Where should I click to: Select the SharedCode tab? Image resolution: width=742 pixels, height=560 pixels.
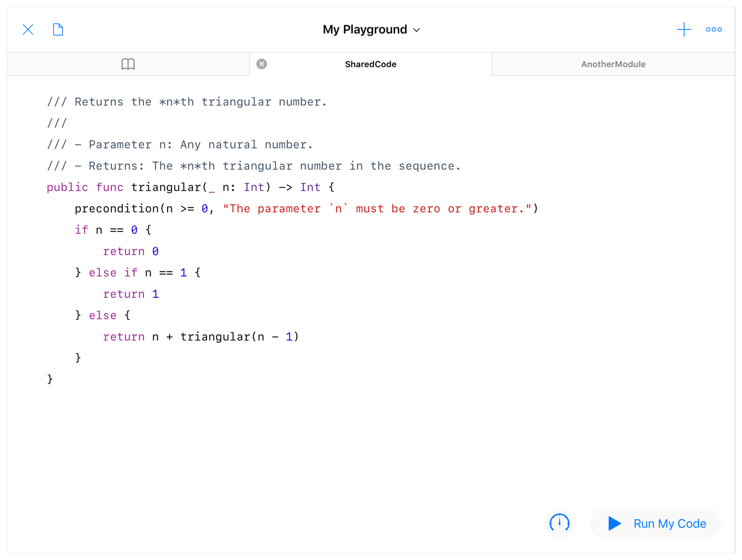(370, 64)
